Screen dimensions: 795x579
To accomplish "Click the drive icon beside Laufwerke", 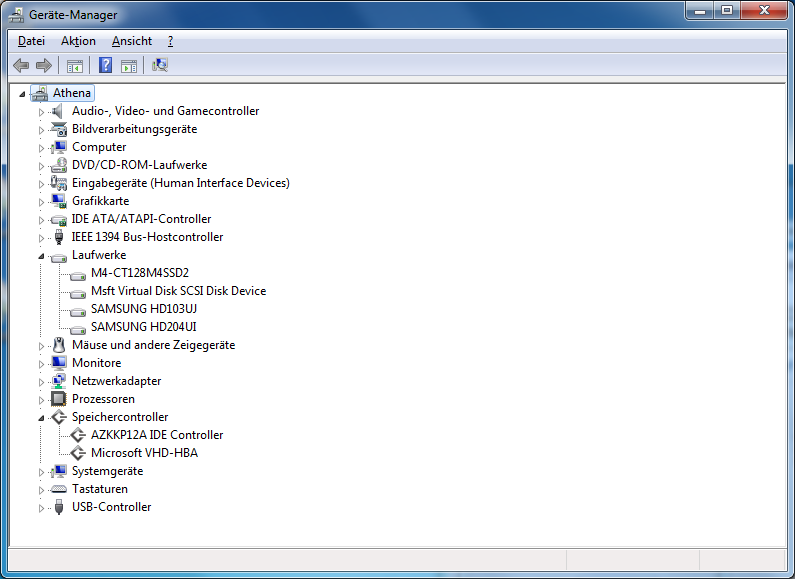I will (59, 257).
